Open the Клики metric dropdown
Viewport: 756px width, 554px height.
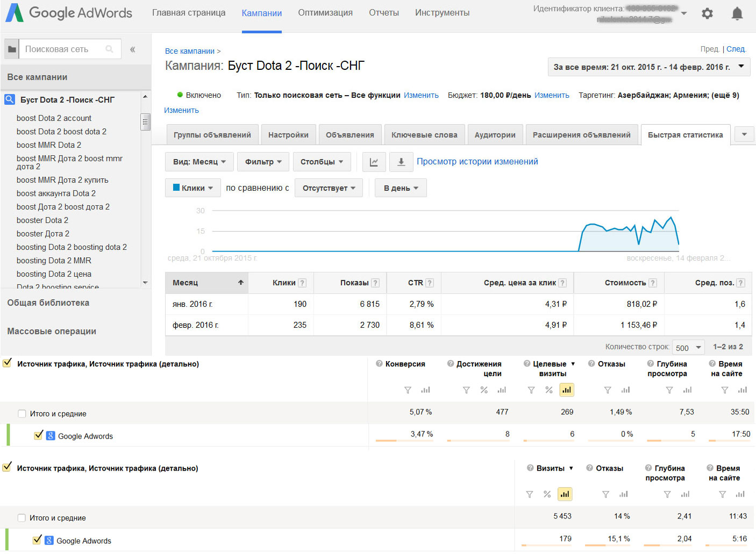(x=193, y=188)
